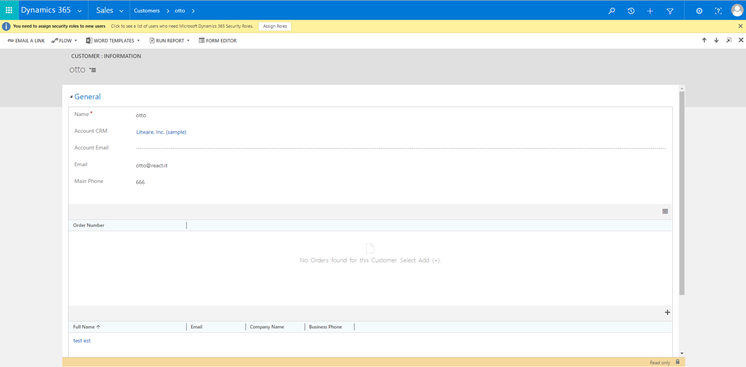This screenshot has height=367, width=746.
Task: Click the scrollbar down arrow at form bottom
Action: [x=682, y=354]
